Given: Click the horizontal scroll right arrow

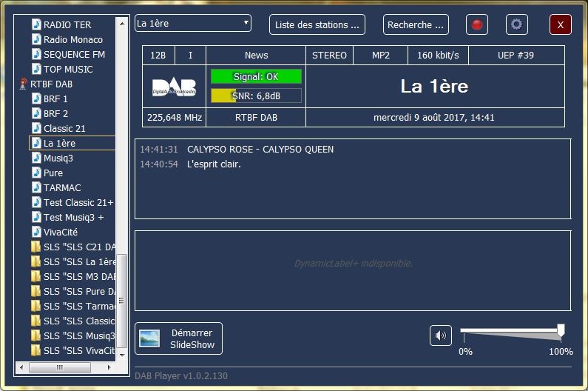Looking at the screenshot, I should coord(109,367).
